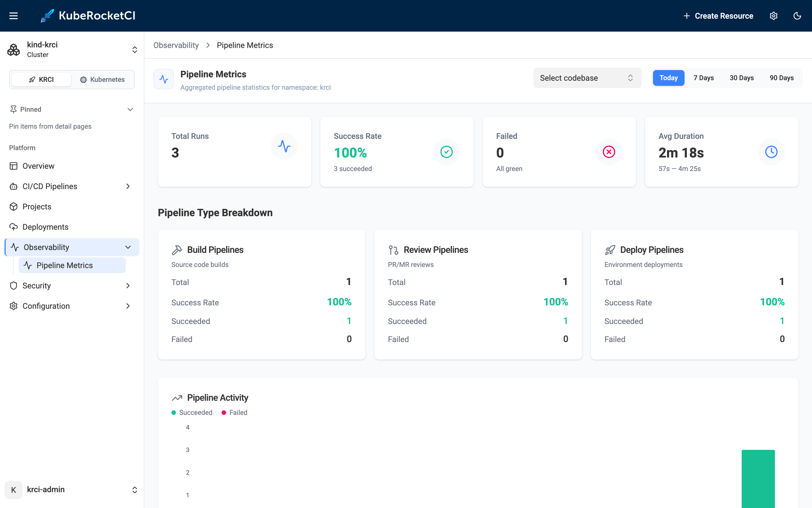Open Pipeline Metrics sub-item

(72, 265)
